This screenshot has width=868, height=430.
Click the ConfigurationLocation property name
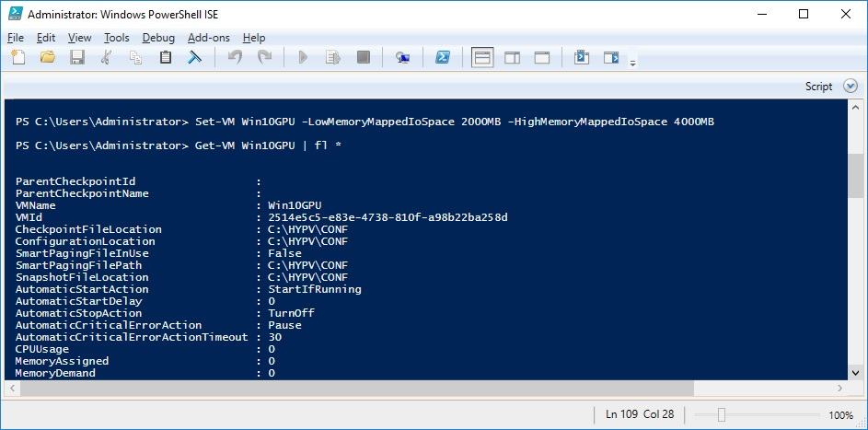(86, 241)
